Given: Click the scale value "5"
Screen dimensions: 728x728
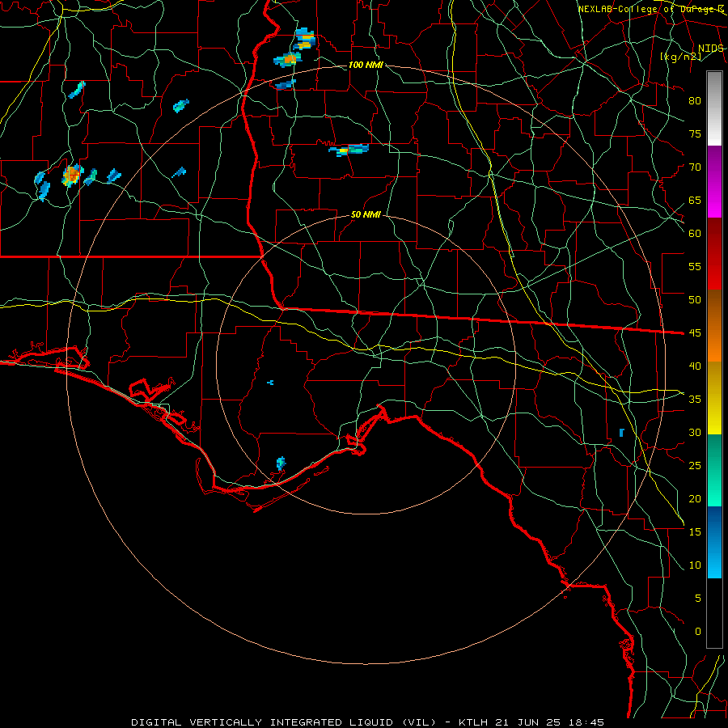Looking at the screenshot, I should coord(698,599).
